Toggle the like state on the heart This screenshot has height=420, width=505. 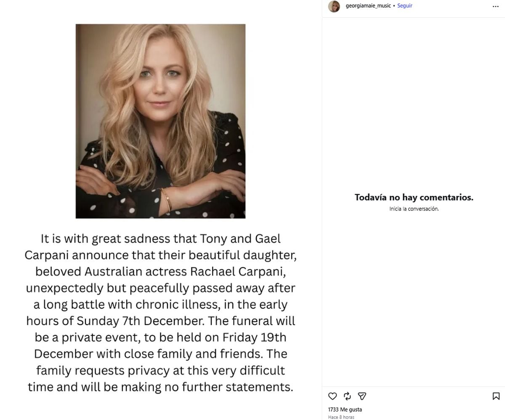[332, 396]
